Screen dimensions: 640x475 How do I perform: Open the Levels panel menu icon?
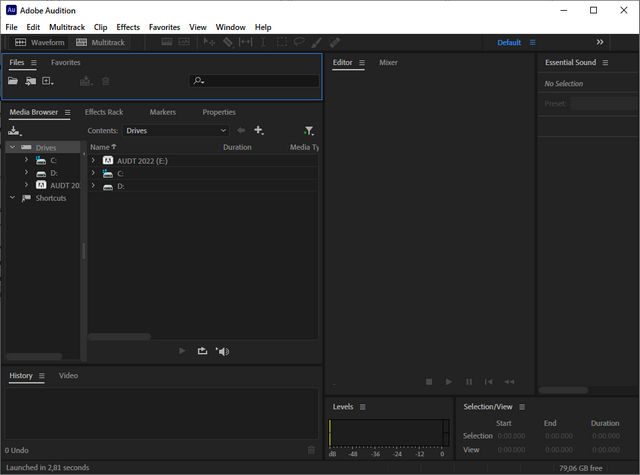pyautogui.click(x=363, y=407)
